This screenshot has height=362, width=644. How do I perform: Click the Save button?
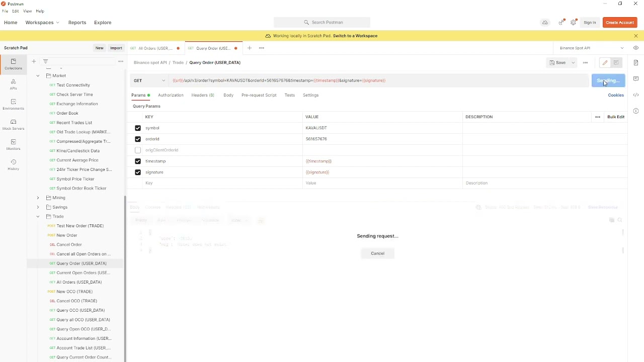tap(557, 63)
